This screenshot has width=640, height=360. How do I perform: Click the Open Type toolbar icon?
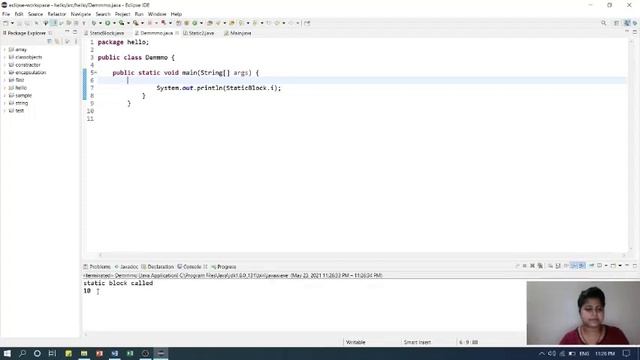click(209, 23)
